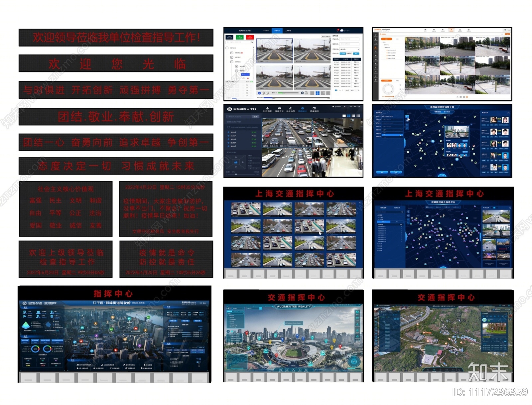The height and width of the screenshot is (405, 532).
Task: Open device type dropdown in 视频监控综合信息平台
Action: 392,130
